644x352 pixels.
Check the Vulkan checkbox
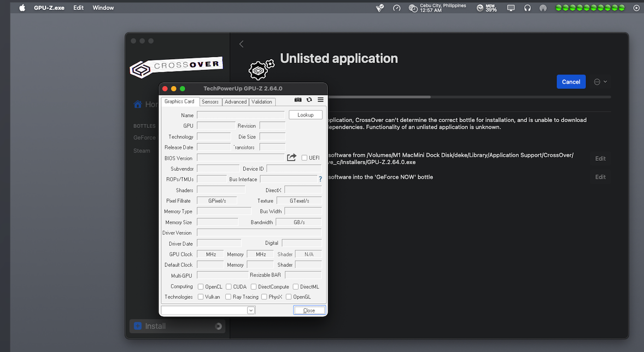pos(201,297)
